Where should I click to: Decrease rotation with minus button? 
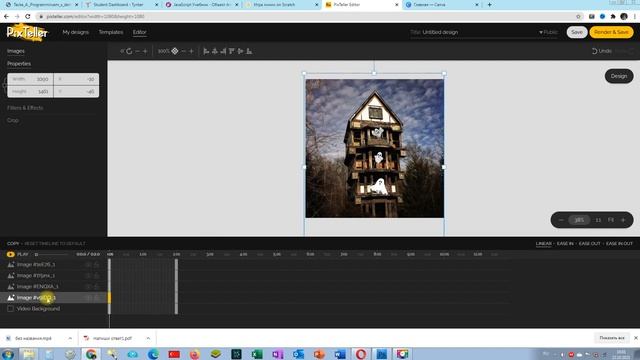click(138, 51)
